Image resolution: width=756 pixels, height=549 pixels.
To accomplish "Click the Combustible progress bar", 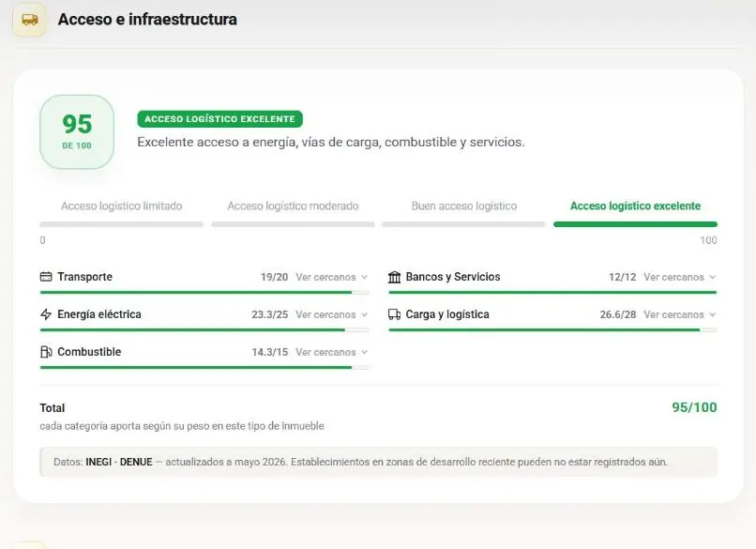I will [204, 368].
